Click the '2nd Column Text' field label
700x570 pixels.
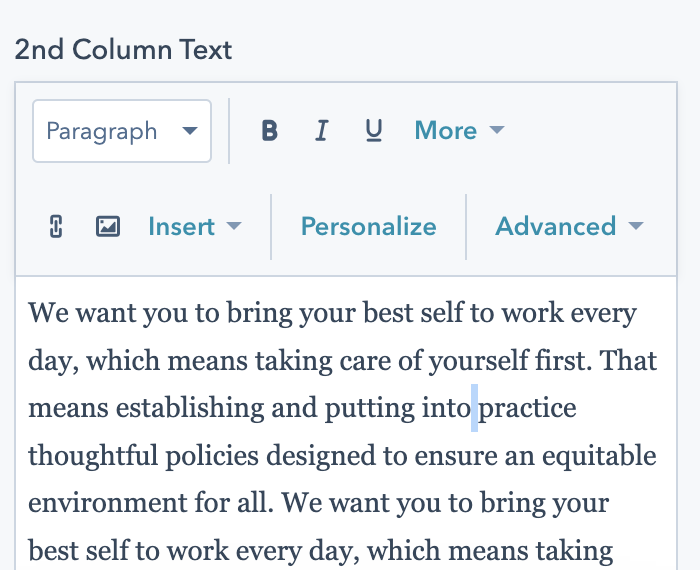tap(123, 49)
